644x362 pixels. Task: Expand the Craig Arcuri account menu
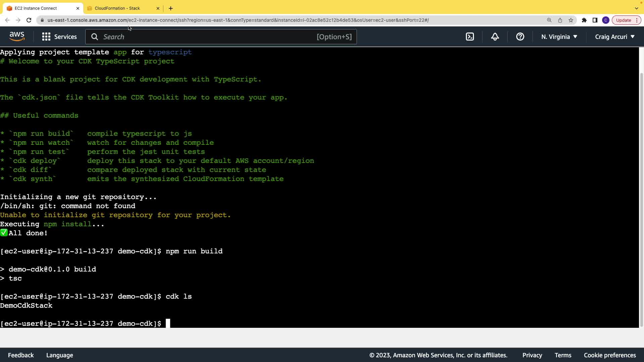click(615, 37)
